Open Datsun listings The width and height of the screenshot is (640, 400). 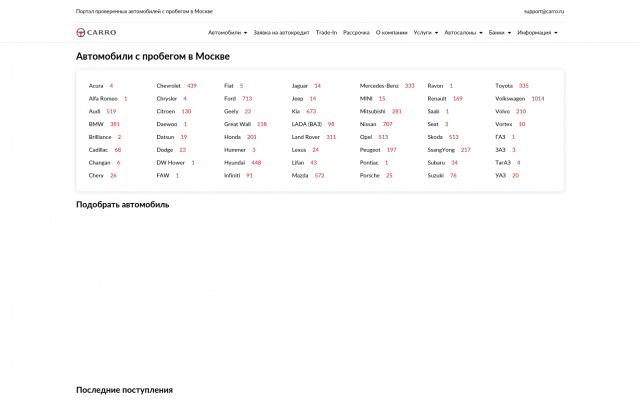165,137
